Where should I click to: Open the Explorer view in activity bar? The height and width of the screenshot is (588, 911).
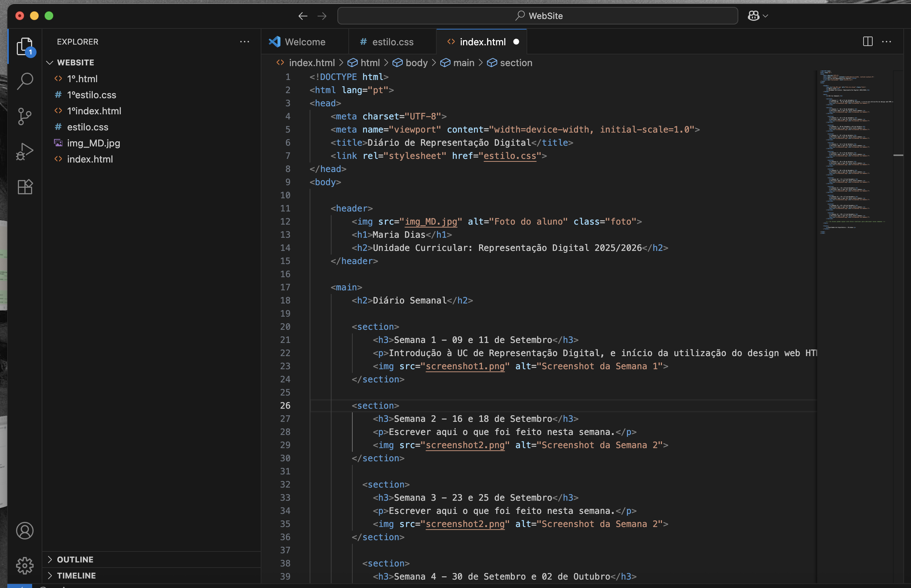point(25,47)
